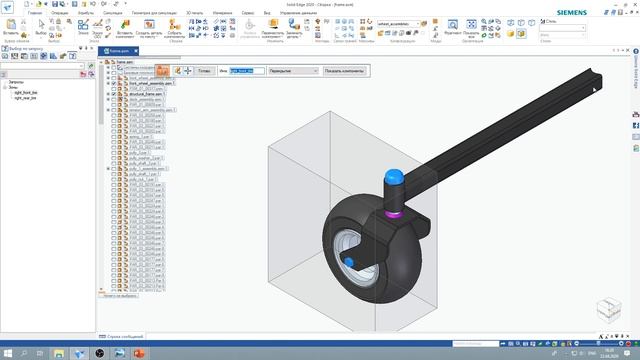
Task: Click the green refresh icon beside query field
Action: tap(91, 66)
